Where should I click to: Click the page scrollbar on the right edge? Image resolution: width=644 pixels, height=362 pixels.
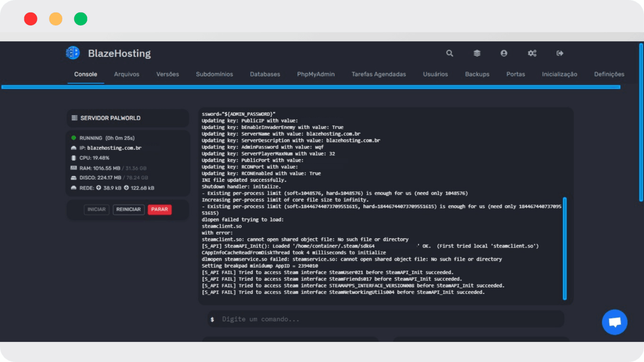[x=641, y=122]
